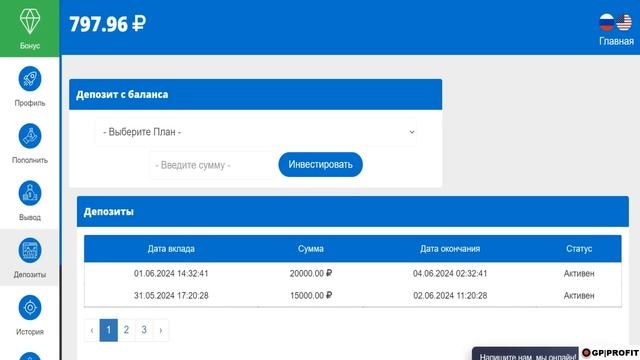Click the 797.96 ₽ balance text
Viewport: 640px width, 360px height.
pos(107,24)
